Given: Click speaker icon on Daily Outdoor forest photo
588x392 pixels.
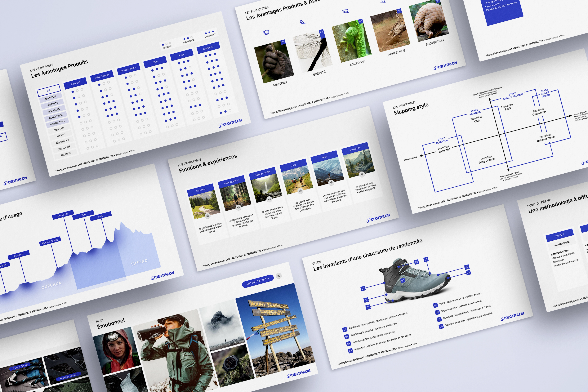Looking at the screenshot, I should (238, 207).
